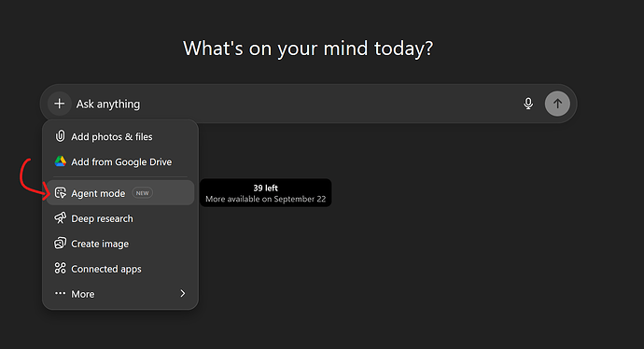The image size is (644, 349).
Task: Open Connected apps option
Action: [x=120, y=269]
